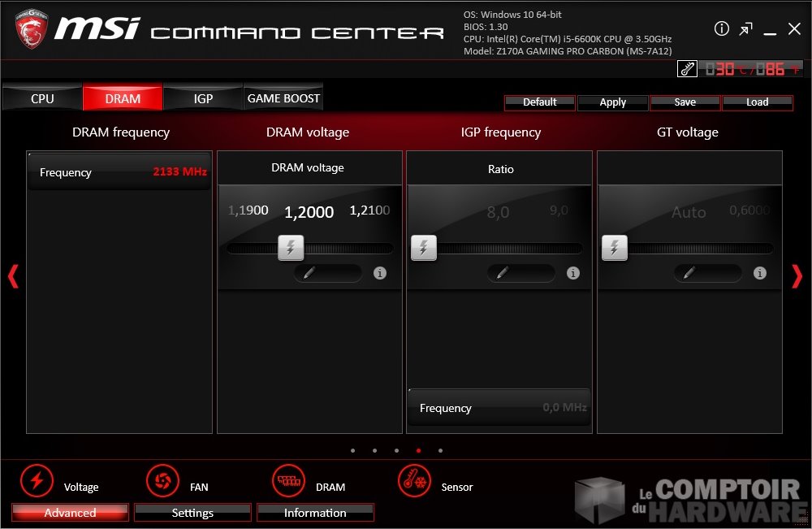
Task: Click the Save button
Action: click(x=685, y=102)
